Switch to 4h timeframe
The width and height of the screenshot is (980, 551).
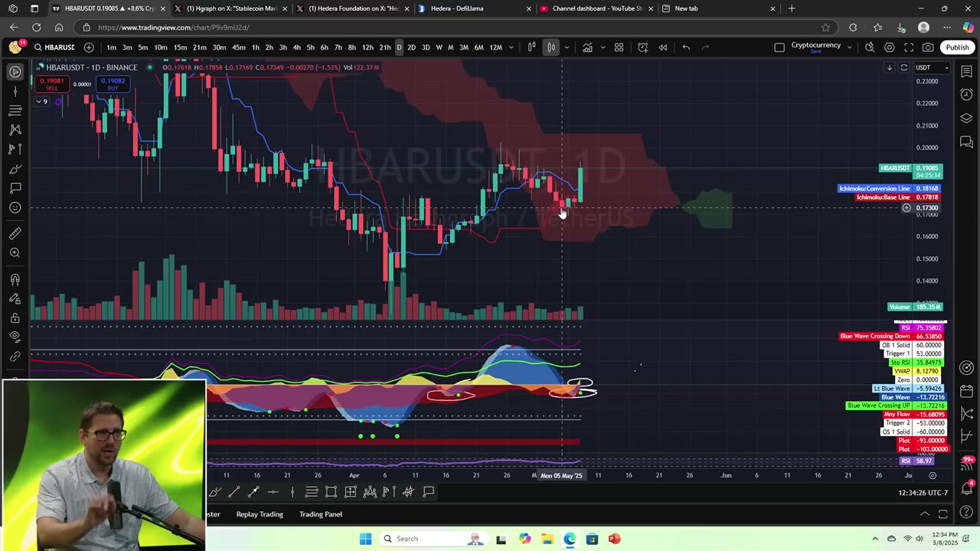296,47
